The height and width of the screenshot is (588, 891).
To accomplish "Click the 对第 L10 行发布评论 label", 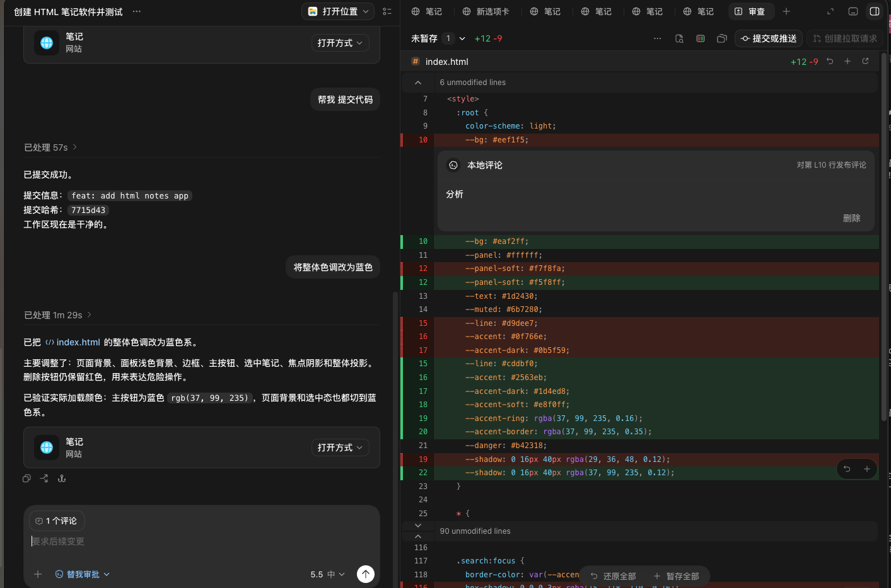I will coord(831,165).
